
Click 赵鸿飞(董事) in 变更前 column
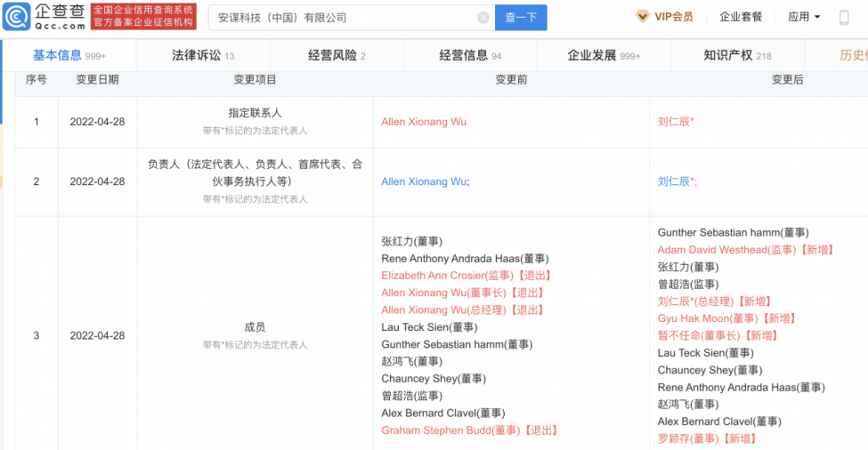[x=412, y=362]
